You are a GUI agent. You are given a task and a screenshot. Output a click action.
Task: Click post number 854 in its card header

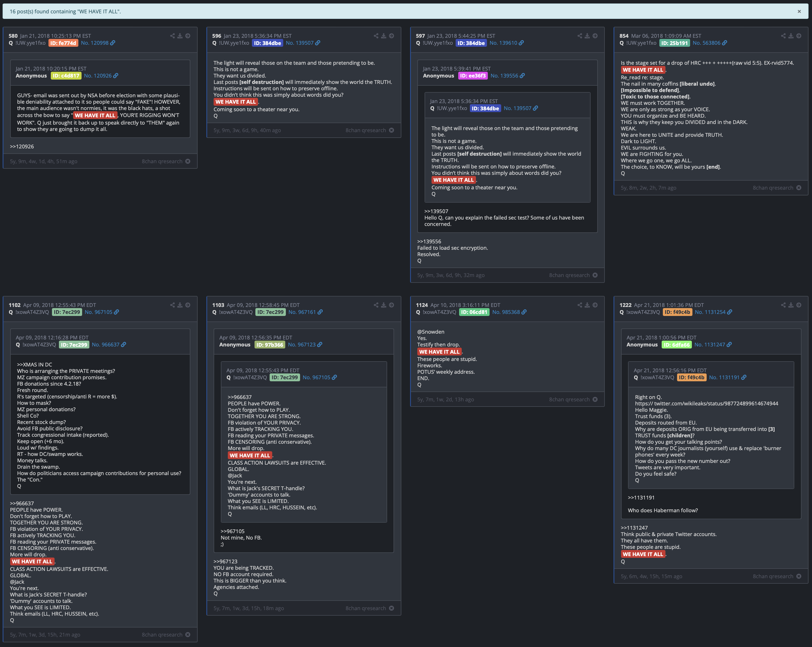624,36
